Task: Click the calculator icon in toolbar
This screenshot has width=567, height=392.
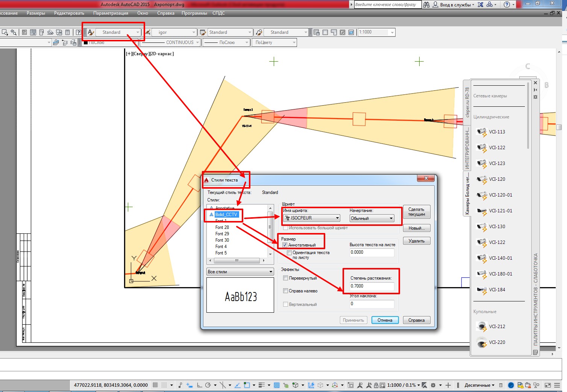Action: tap(68, 32)
